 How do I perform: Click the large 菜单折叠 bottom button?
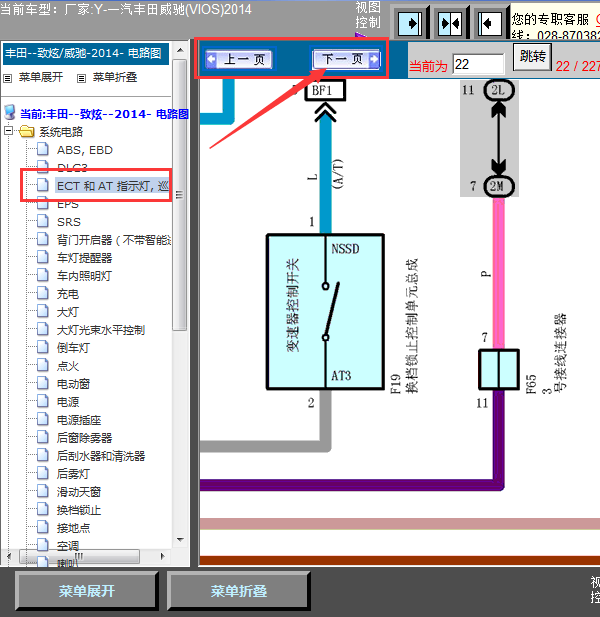coord(239,591)
